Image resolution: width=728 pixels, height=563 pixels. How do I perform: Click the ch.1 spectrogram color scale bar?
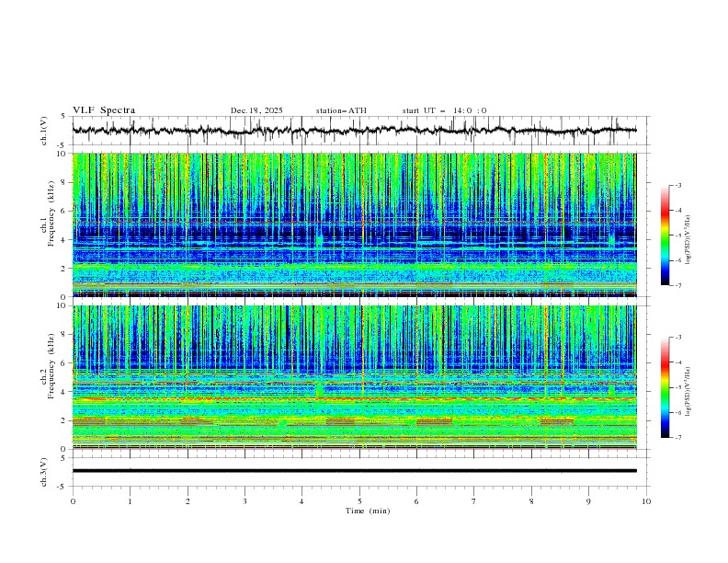[665, 236]
